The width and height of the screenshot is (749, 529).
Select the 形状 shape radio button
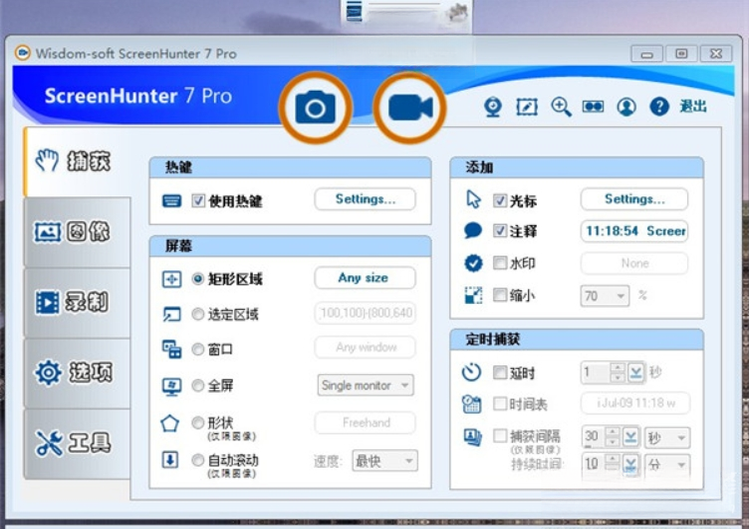pos(198,422)
